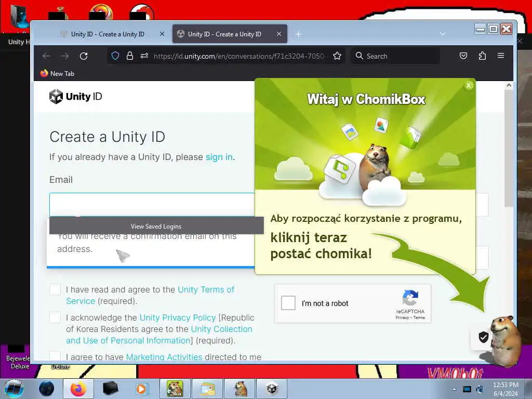532x399 pixels.
Task: Follow the sign in link
Action: pyautogui.click(x=219, y=157)
